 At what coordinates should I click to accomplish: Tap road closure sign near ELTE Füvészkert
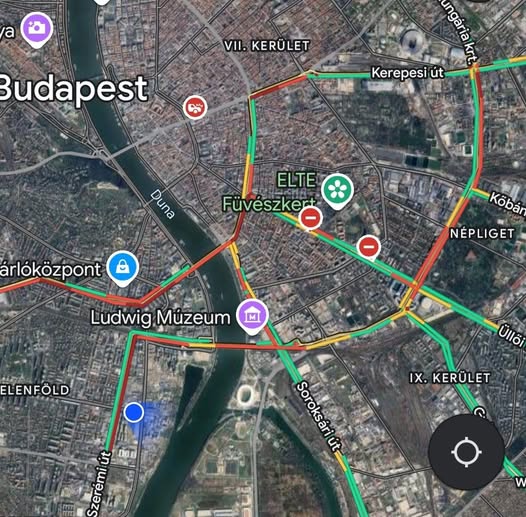coord(311,218)
